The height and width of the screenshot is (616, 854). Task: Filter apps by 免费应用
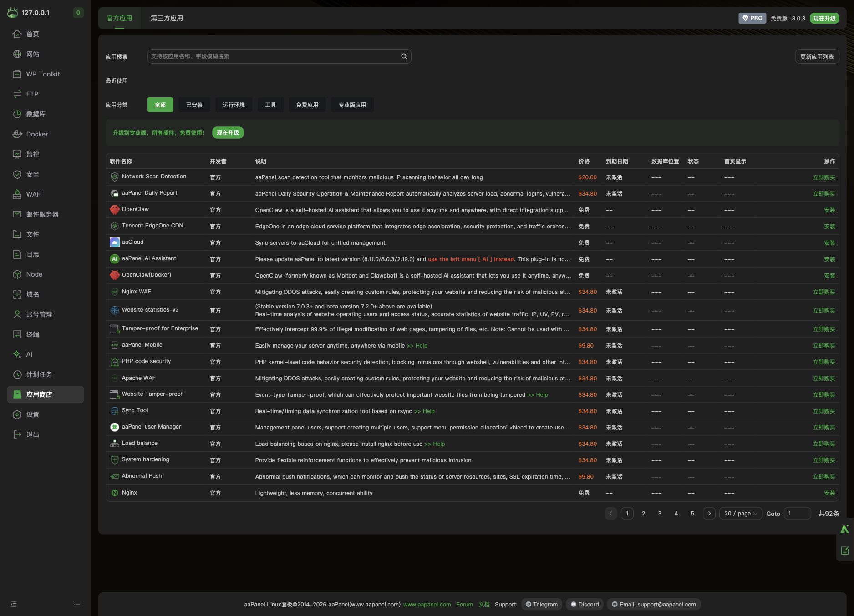pyautogui.click(x=307, y=105)
